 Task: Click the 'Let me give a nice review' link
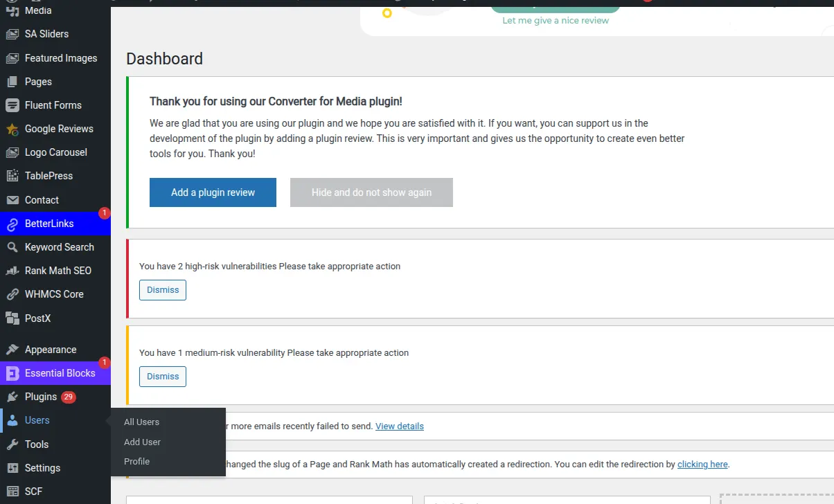coord(556,21)
